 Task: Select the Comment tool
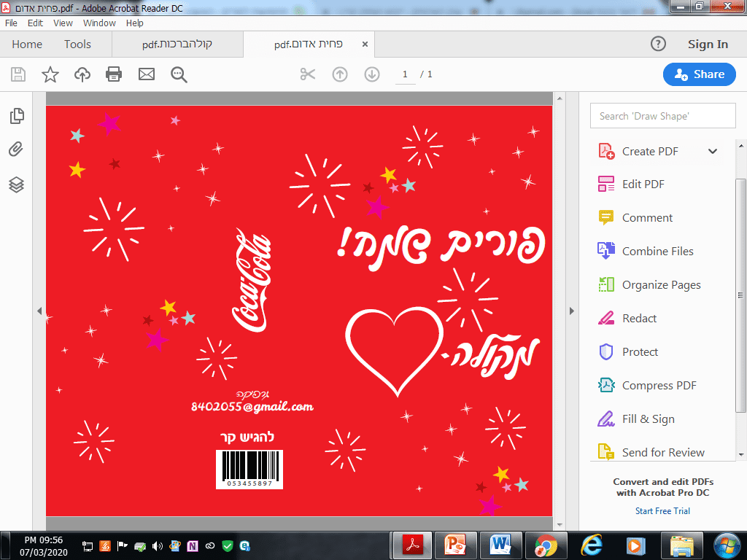click(646, 217)
